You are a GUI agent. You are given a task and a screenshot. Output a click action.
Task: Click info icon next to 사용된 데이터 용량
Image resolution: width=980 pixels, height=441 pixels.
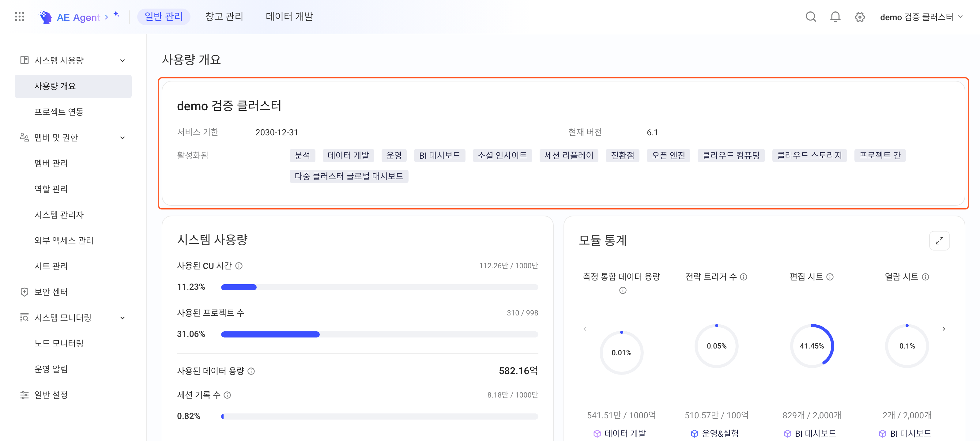(x=251, y=371)
